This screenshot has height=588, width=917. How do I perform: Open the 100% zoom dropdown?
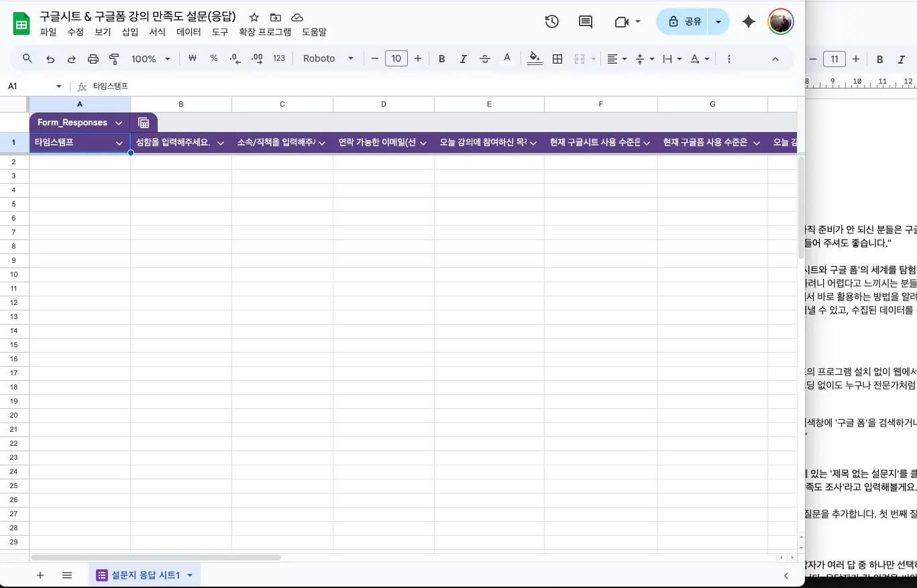click(151, 59)
